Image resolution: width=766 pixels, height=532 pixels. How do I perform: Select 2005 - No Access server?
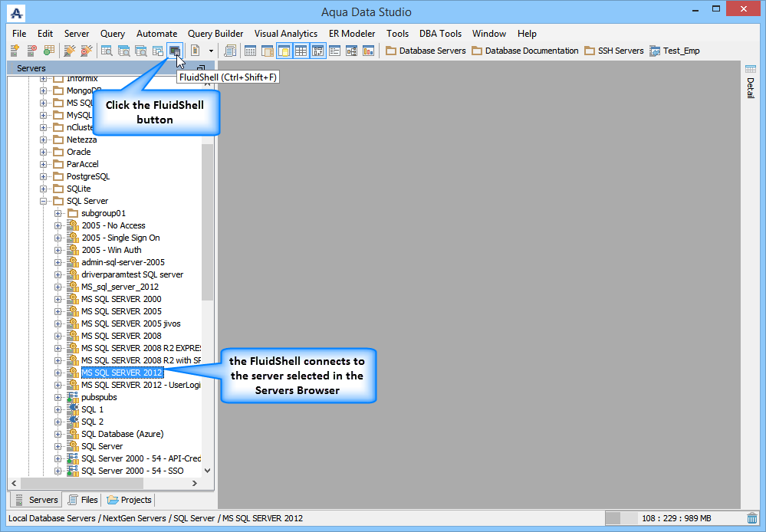[x=113, y=225]
